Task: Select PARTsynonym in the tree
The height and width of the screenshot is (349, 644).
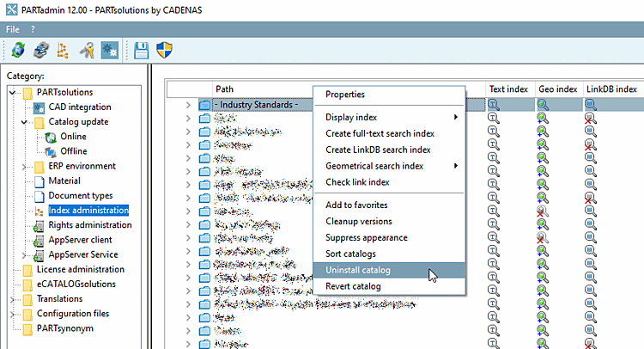Action: pos(65,328)
